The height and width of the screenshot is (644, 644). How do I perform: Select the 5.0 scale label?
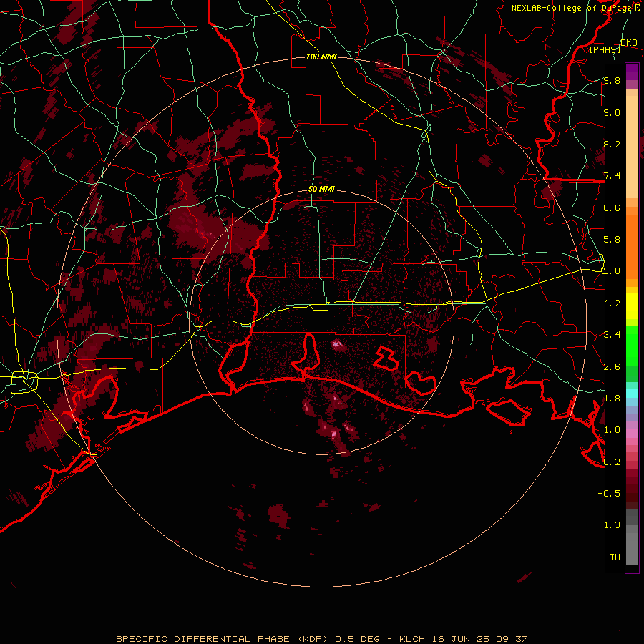coord(612,271)
